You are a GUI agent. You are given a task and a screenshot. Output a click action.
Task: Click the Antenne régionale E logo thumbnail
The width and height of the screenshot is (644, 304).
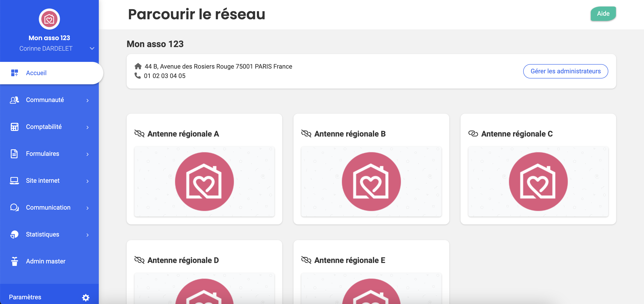tap(371, 289)
